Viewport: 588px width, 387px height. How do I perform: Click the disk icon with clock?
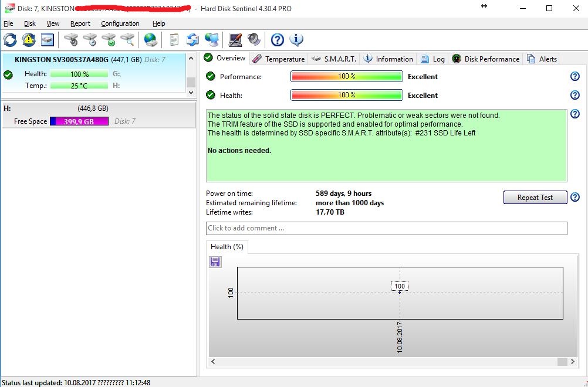(x=90, y=39)
